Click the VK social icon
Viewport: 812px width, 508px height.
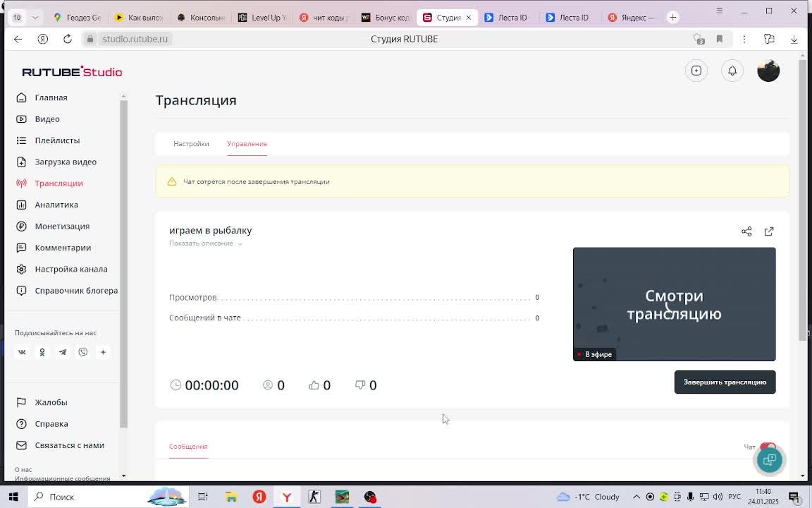pyautogui.click(x=22, y=353)
